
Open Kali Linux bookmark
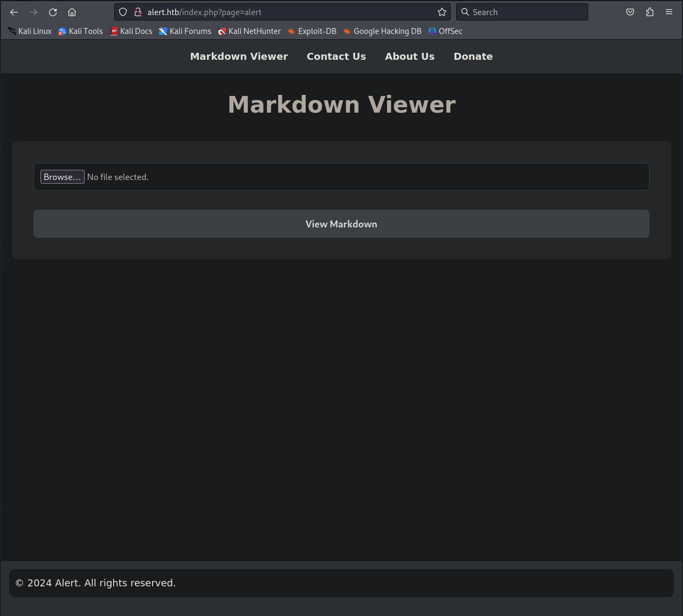30,31
